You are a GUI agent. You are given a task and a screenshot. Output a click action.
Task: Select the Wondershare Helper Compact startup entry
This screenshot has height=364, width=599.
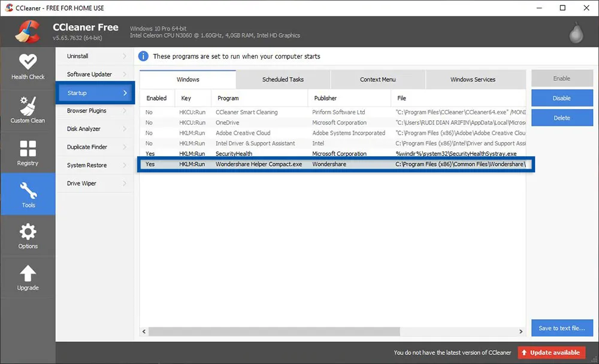pos(259,163)
